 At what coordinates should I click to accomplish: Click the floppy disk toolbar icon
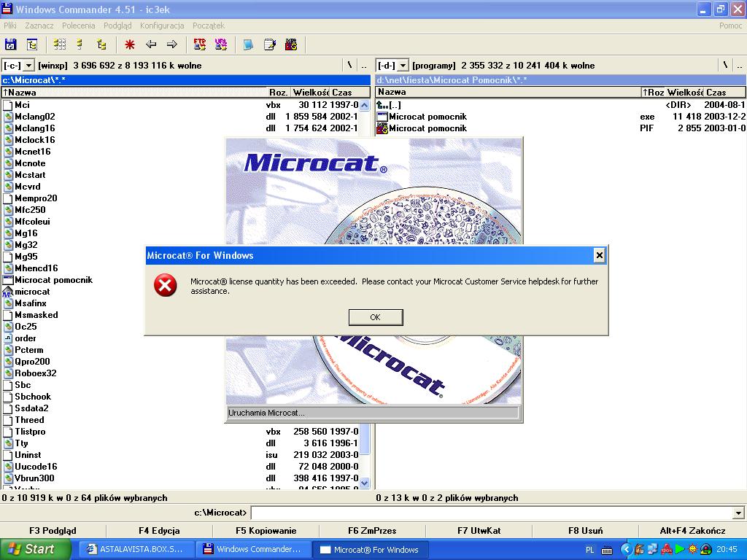pos(10,44)
